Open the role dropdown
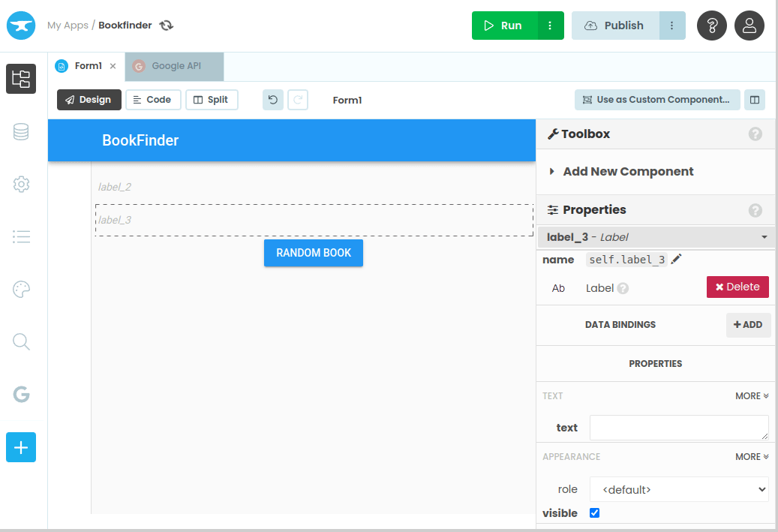778x532 pixels. tap(679, 489)
